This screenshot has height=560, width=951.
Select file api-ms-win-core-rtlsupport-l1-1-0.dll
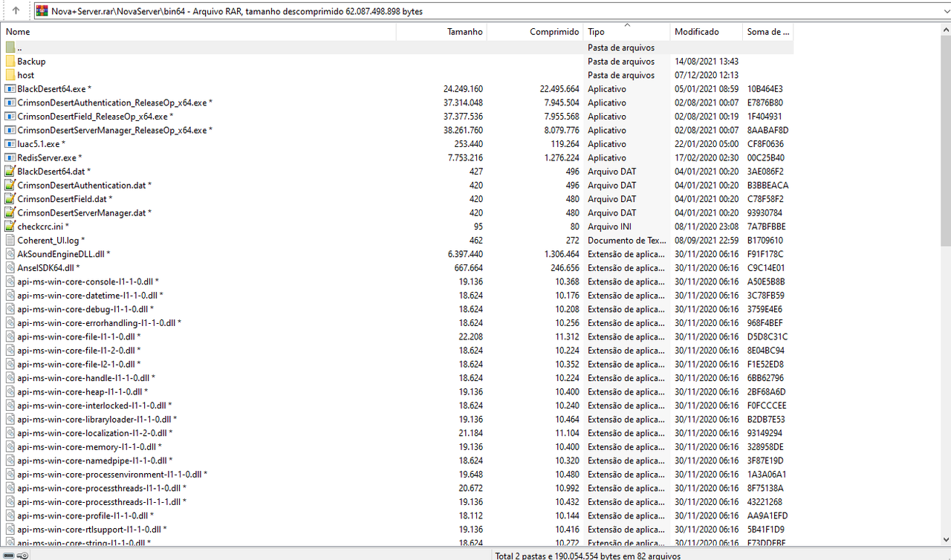pos(89,529)
